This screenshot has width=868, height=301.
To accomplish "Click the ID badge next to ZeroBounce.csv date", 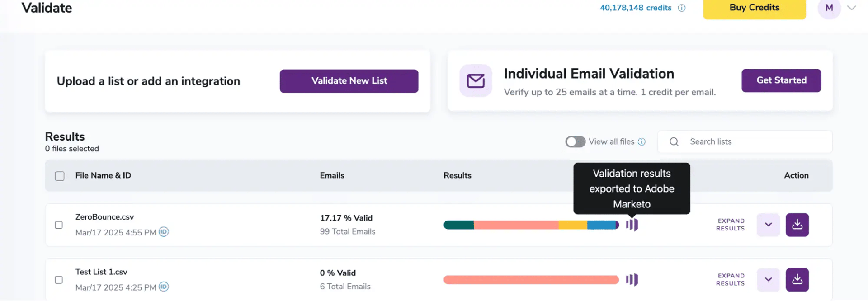I will (x=164, y=232).
